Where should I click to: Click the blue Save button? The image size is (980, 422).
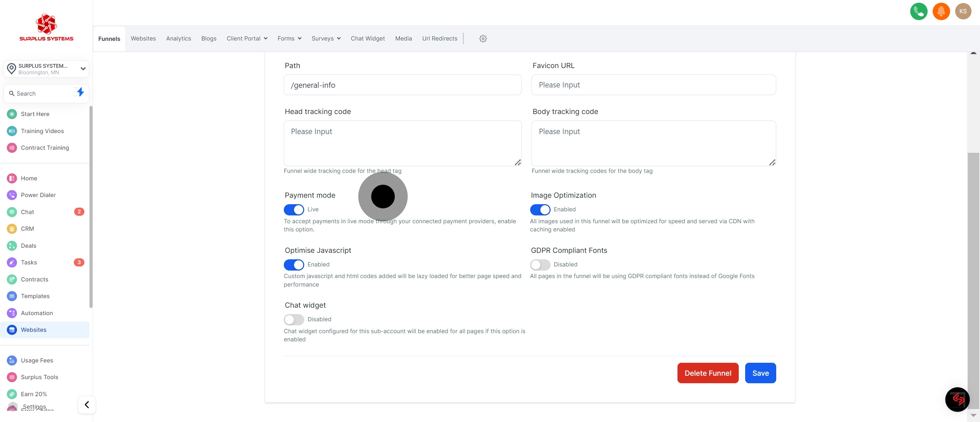760,373
